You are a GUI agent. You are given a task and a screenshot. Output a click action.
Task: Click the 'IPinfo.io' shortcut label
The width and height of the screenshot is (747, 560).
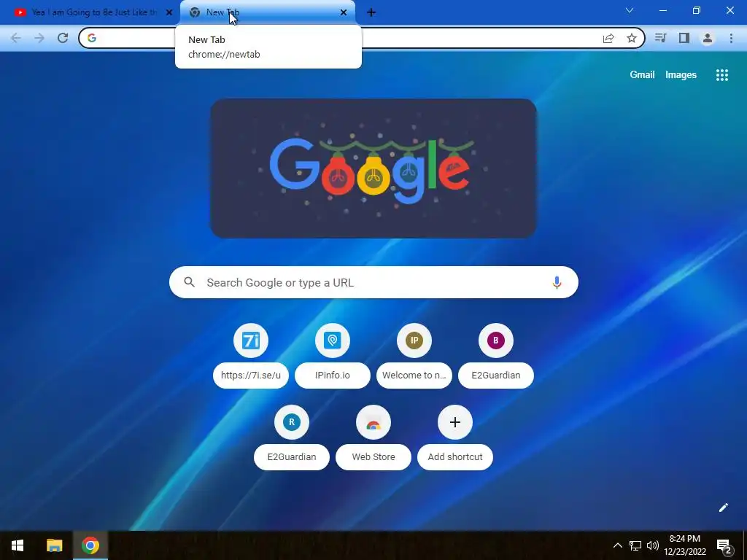(x=333, y=376)
